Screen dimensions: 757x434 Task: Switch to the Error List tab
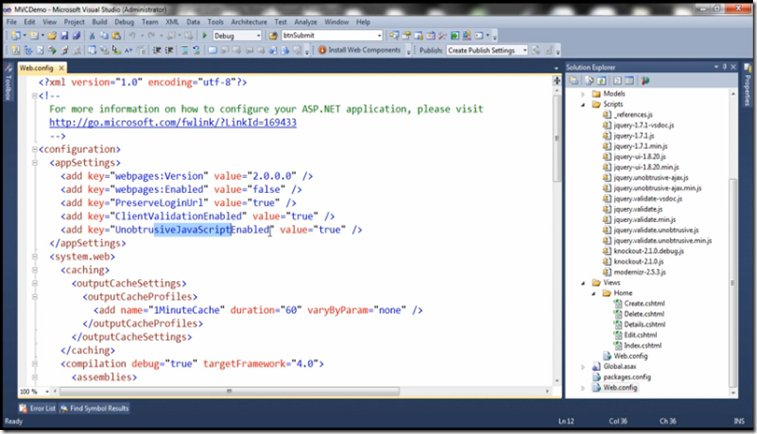38,408
